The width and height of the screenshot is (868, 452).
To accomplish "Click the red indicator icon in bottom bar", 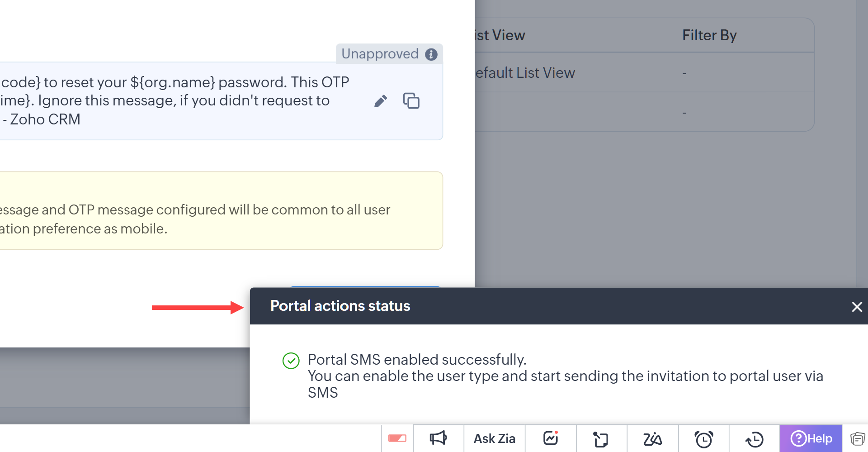I will click(x=397, y=438).
